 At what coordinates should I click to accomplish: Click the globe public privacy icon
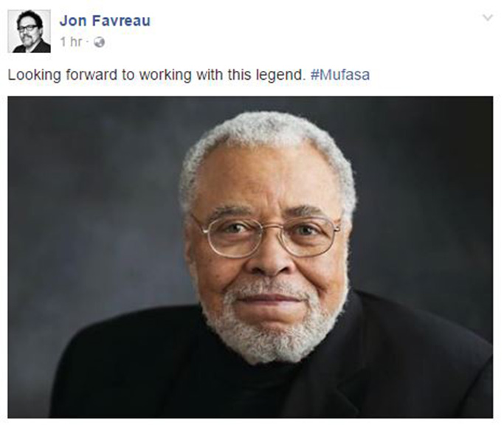100,42
